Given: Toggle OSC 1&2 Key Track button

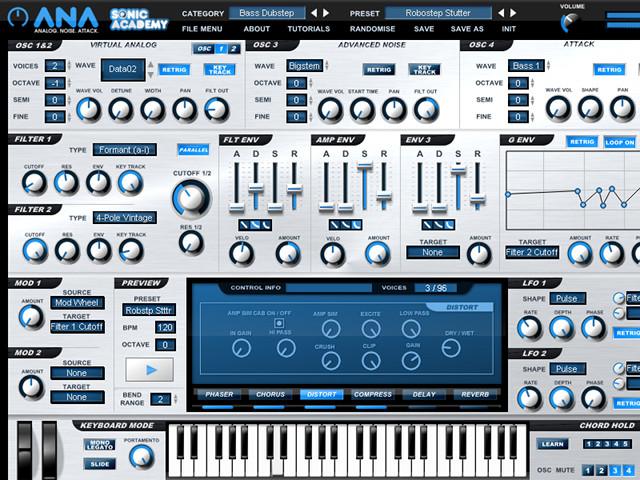Looking at the screenshot, I should point(220,69).
